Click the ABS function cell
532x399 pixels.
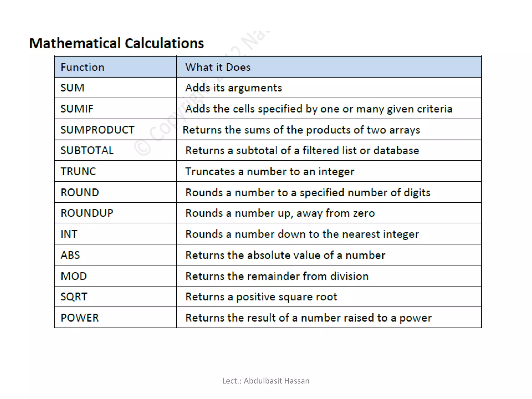(115, 255)
